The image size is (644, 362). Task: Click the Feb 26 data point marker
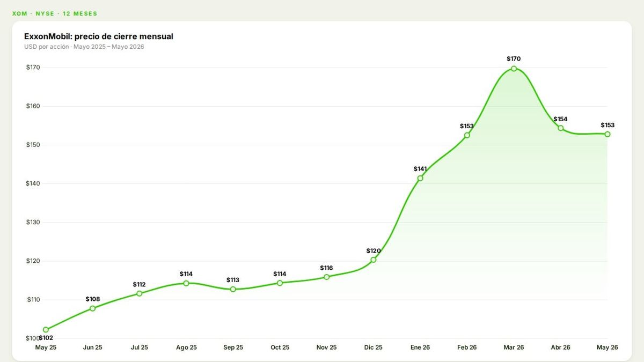pyautogui.click(x=467, y=135)
